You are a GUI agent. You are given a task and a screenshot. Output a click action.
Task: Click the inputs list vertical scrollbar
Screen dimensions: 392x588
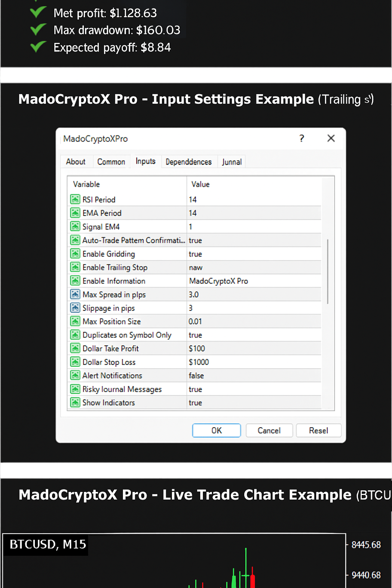tap(328, 272)
